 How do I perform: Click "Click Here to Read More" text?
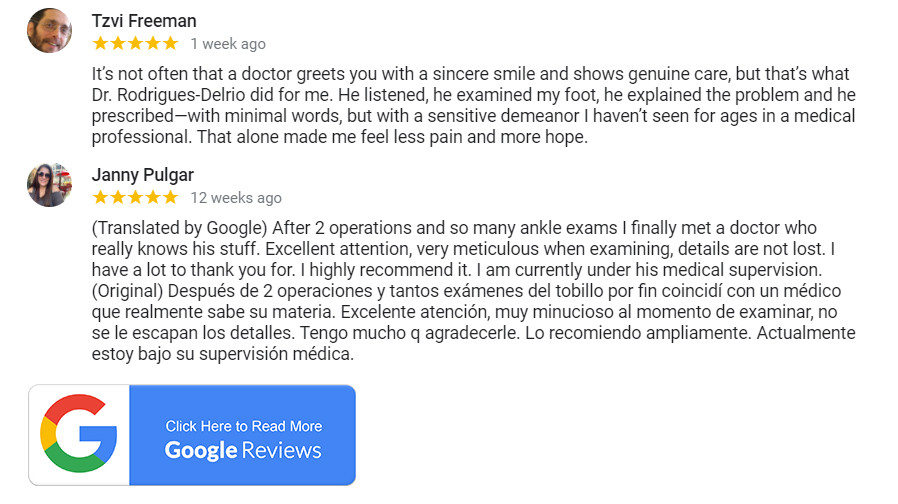pos(244,426)
